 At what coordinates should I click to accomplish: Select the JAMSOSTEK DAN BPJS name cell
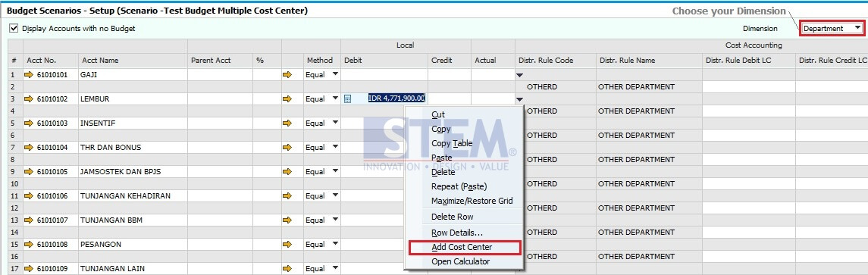[x=133, y=172]
